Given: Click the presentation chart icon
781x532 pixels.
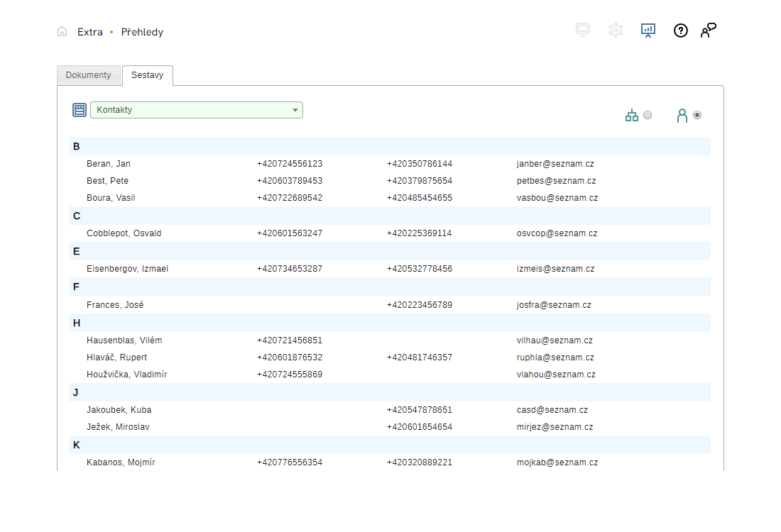Looking at the screenshot, I should click(648, 30).
